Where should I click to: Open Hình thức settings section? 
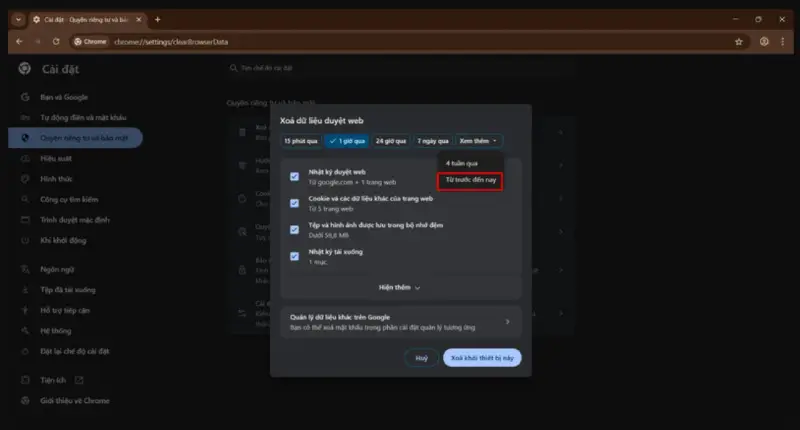56,179
